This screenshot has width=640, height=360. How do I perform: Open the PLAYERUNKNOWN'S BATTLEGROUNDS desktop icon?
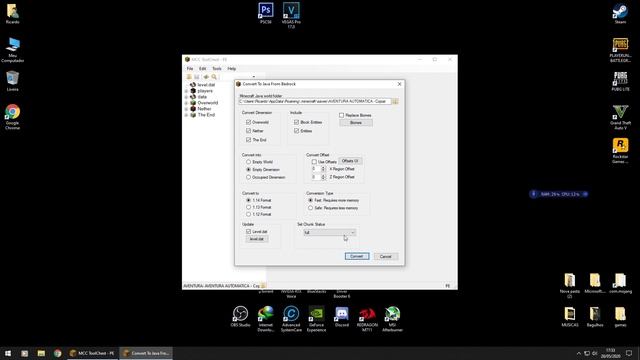[620, 50]
